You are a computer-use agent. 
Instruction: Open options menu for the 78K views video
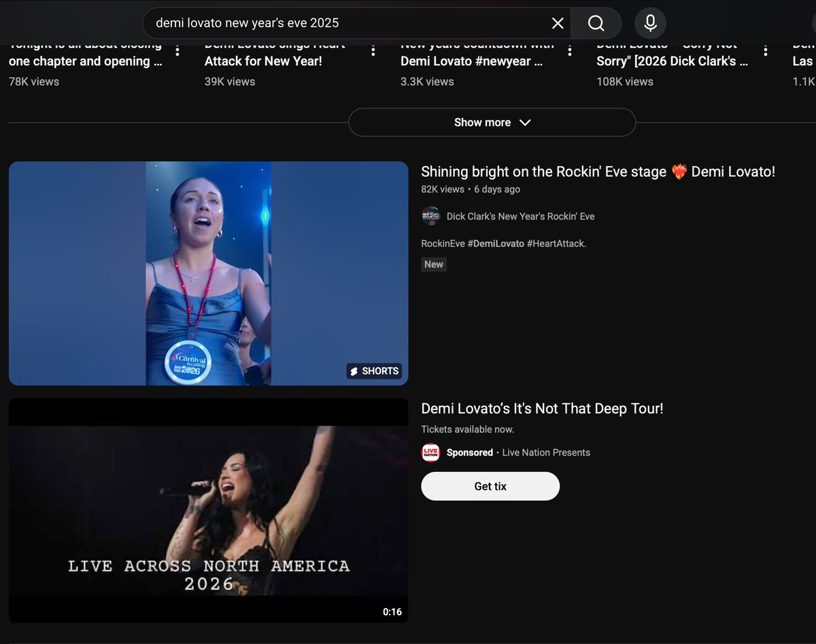[177, 50]
